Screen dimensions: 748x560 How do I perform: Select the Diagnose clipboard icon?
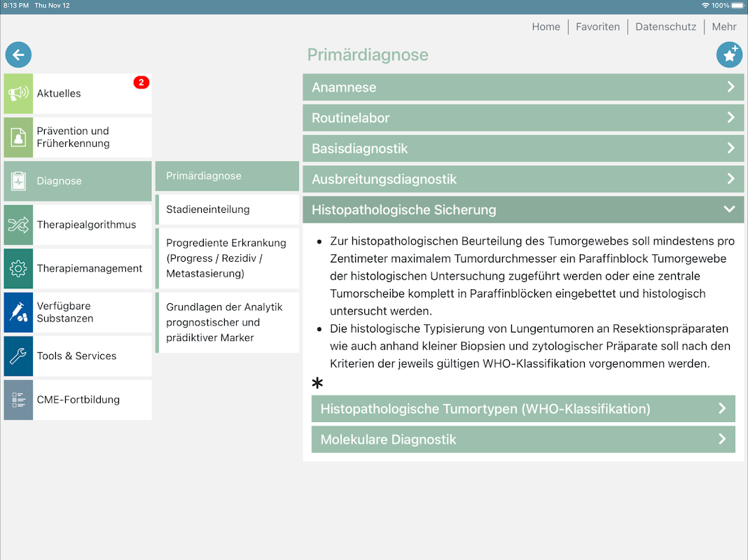pos(19,181)
